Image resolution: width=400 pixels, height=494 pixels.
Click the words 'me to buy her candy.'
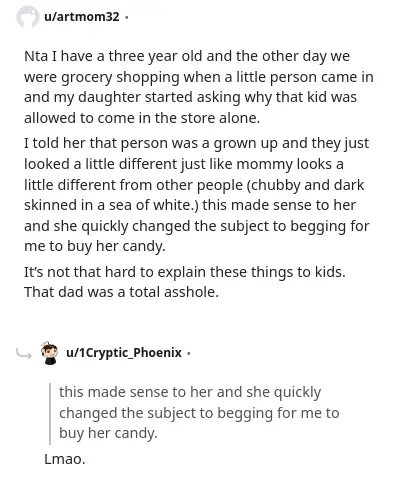click(x=95, y=247)
